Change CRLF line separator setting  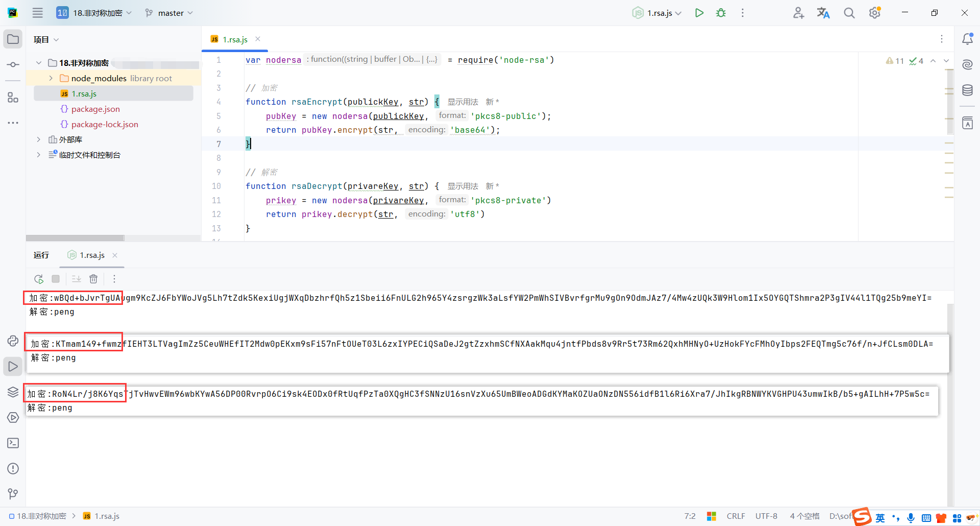[x=736, y=516]
